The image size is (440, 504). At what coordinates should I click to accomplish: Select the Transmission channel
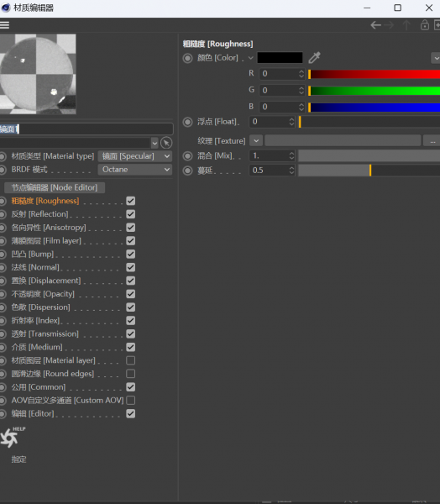pyautogui.click(x=45, y=334)
